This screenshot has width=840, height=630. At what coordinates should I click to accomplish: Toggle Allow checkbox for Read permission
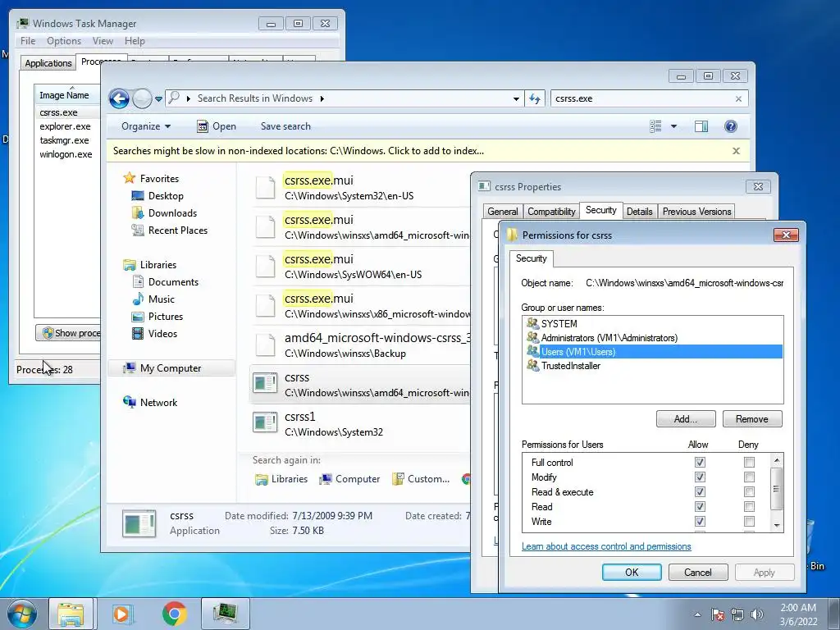click(700, 507)
